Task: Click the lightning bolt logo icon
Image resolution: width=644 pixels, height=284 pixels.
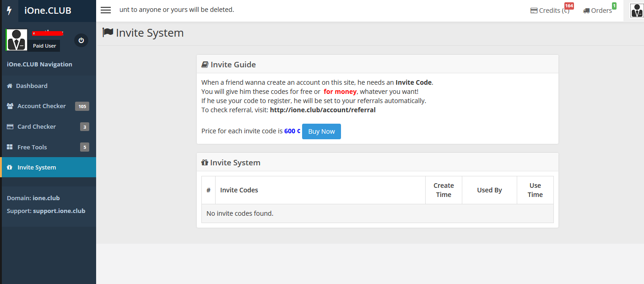Action: click(x=9, y=10)
